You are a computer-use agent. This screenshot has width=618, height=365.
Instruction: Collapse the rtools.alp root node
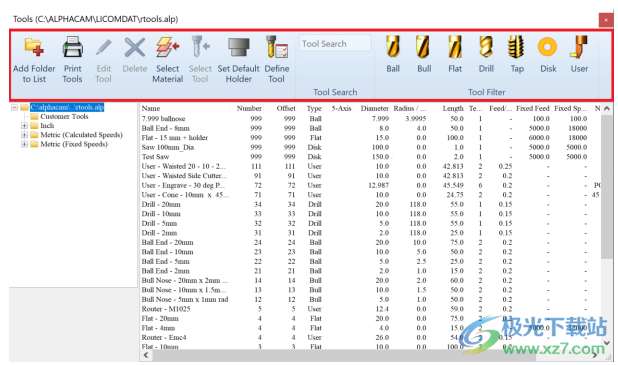15,107
